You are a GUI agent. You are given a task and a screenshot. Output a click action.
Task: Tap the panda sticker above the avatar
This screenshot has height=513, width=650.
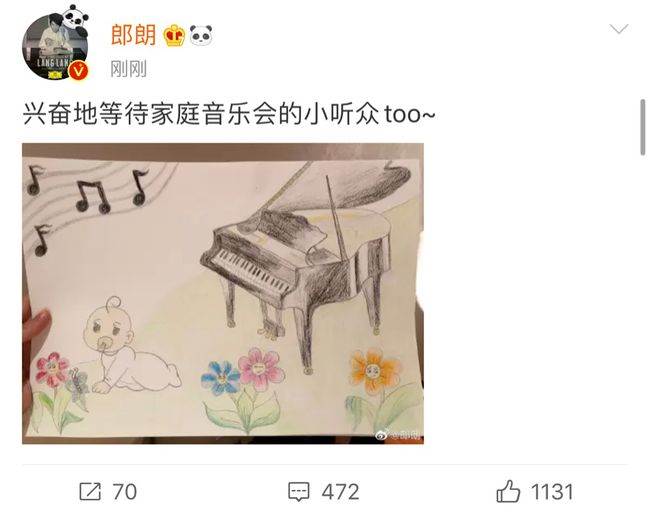coord(75,19)
